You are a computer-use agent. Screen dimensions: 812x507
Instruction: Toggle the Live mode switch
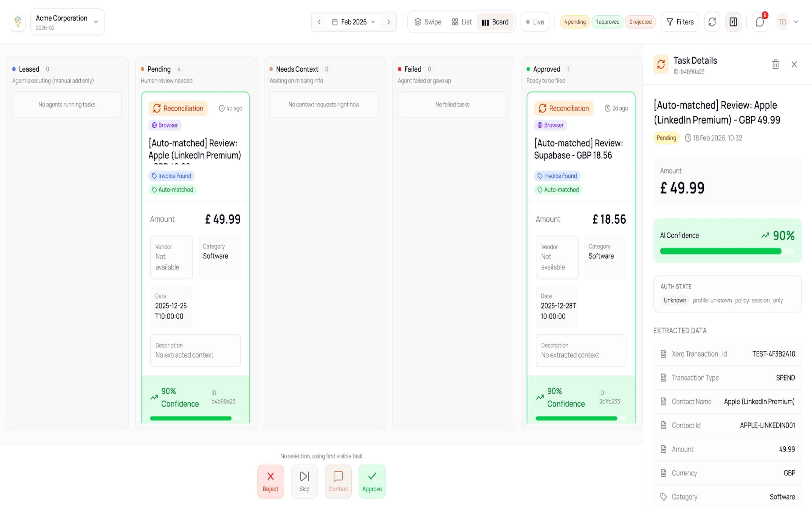click(x=535, y=22)
